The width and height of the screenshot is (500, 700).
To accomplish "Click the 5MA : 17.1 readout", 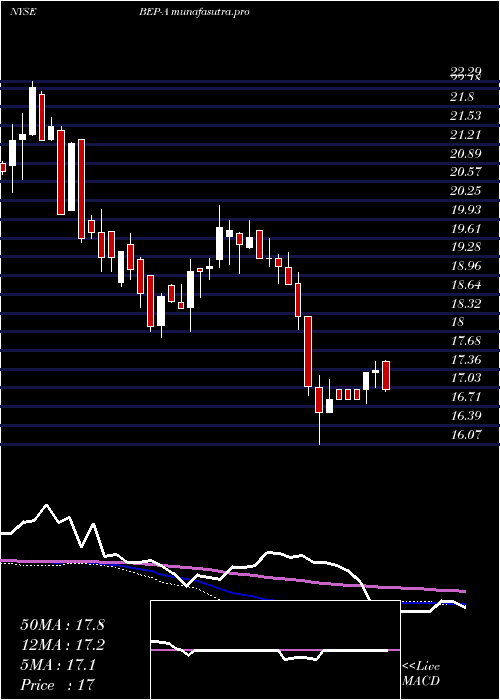I will (58, 665).
